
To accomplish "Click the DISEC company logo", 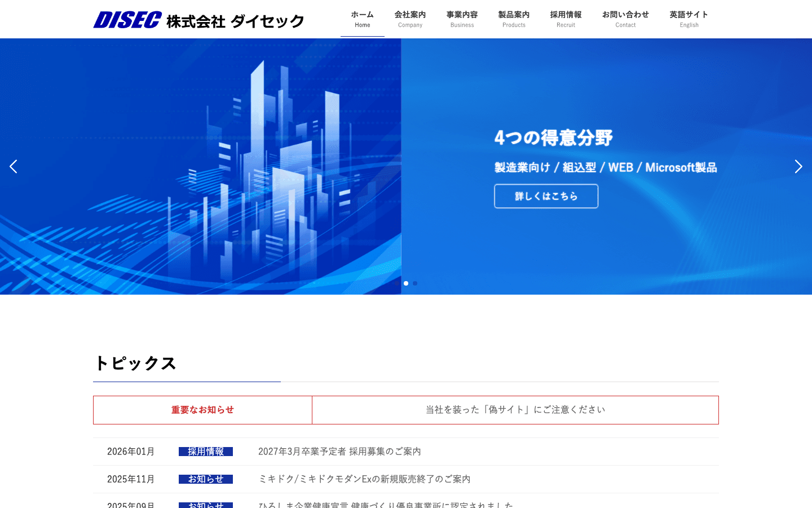I will coord(198,20).
